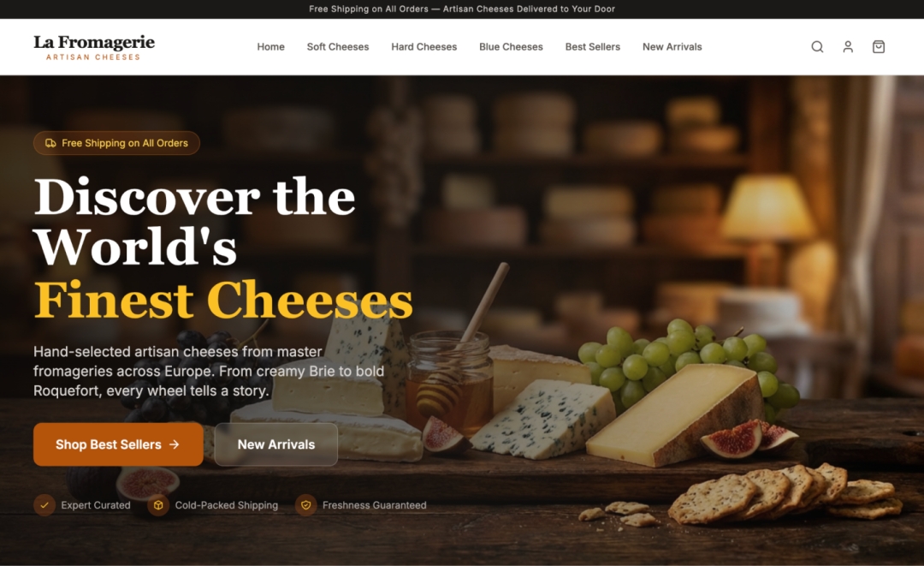
Task: Click the Cold-Packed Shipping box icon
Action: pos(158,505)
